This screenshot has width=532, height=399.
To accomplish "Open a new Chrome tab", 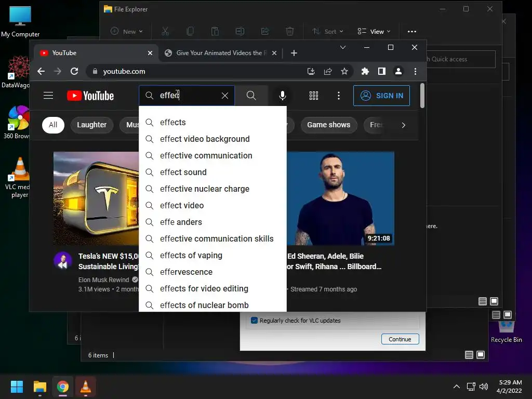I will click(294, 53).
